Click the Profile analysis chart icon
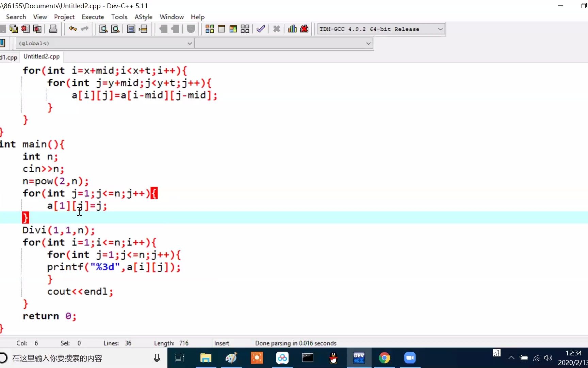Image resolution: width=588 pixels, height=368 pixels. coord(292,29)
